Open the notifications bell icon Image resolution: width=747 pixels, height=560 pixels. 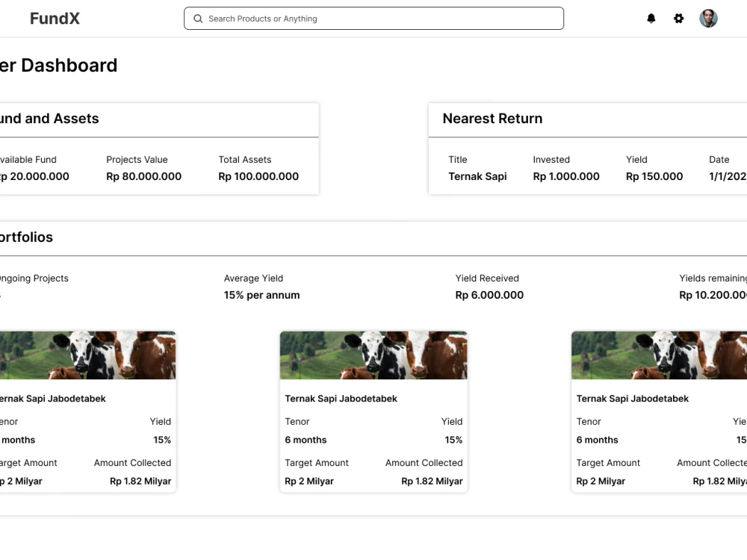651,19
